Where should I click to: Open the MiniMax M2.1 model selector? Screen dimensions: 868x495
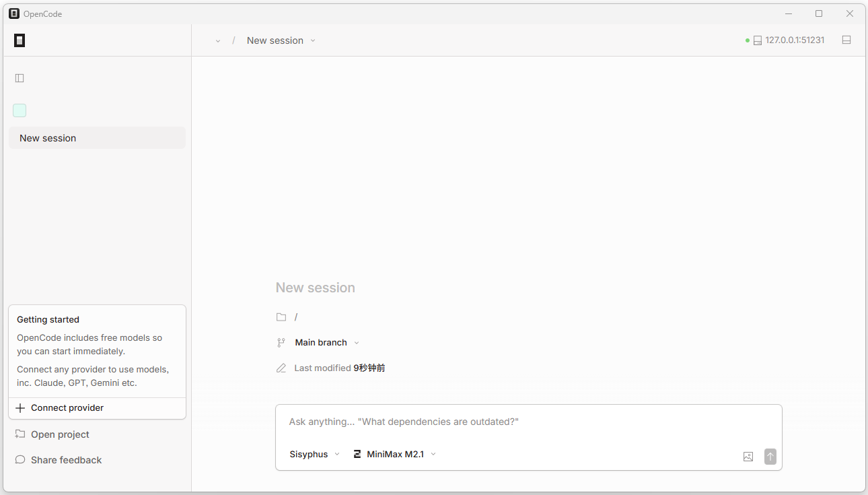395,455
